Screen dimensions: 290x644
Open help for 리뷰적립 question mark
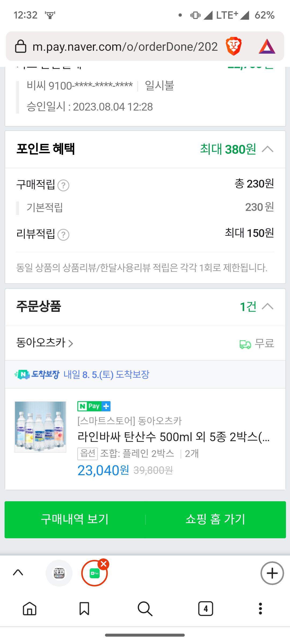[63, 235]
